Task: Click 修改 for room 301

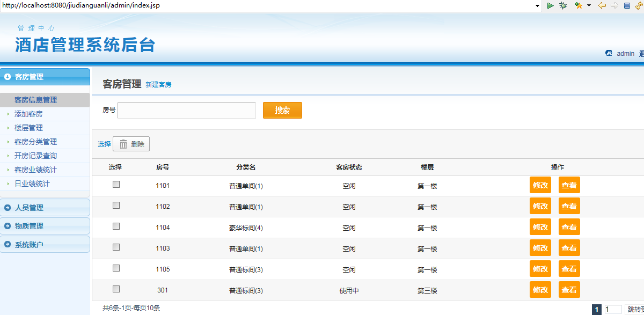Action: [540, 290]
